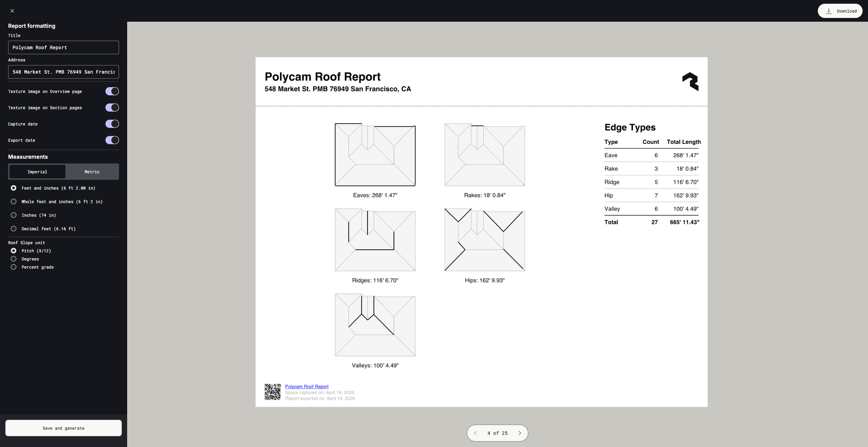Image resolution: width=868 pixels, height=447 pixels.
Task: Go to the previous report page
Action: click(475, 433)
